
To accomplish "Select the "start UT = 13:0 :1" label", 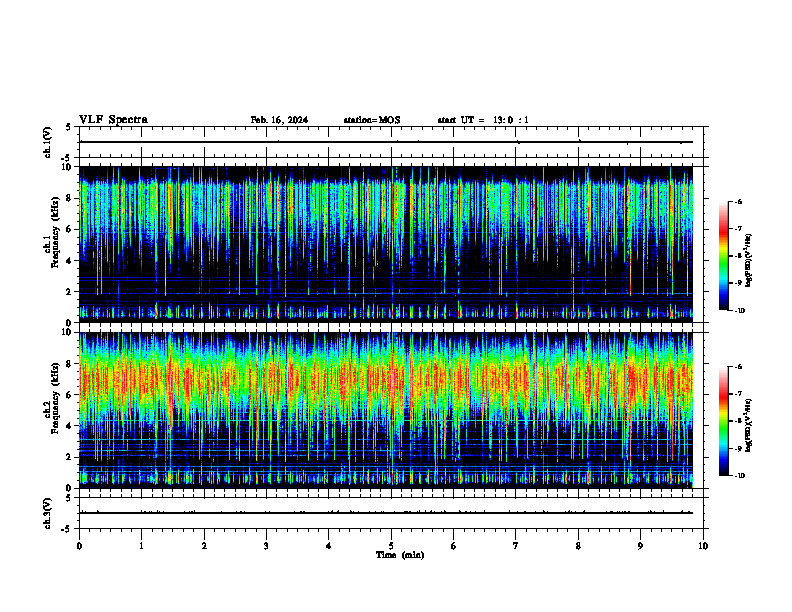I will (483, 120).
